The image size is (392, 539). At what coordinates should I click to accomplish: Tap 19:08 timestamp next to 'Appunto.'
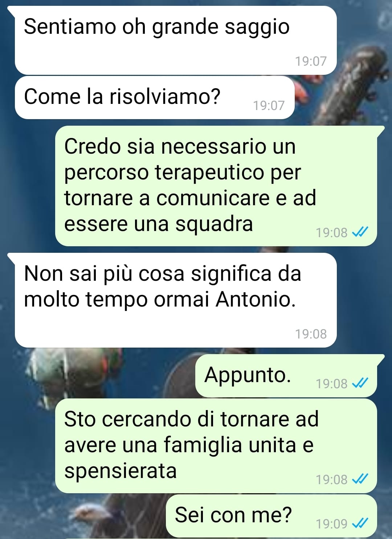click(x=332, y=384)
